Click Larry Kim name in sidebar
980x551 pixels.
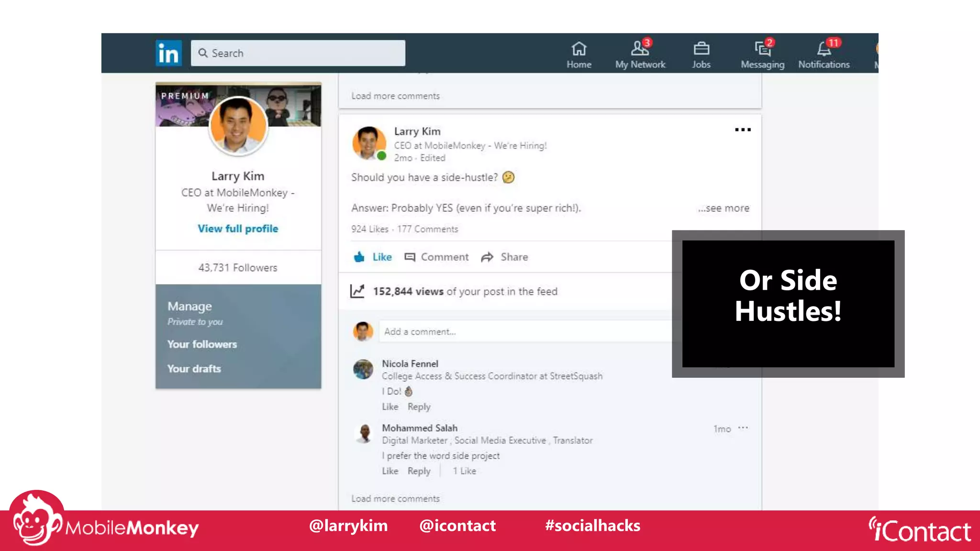tap(238, 176)
